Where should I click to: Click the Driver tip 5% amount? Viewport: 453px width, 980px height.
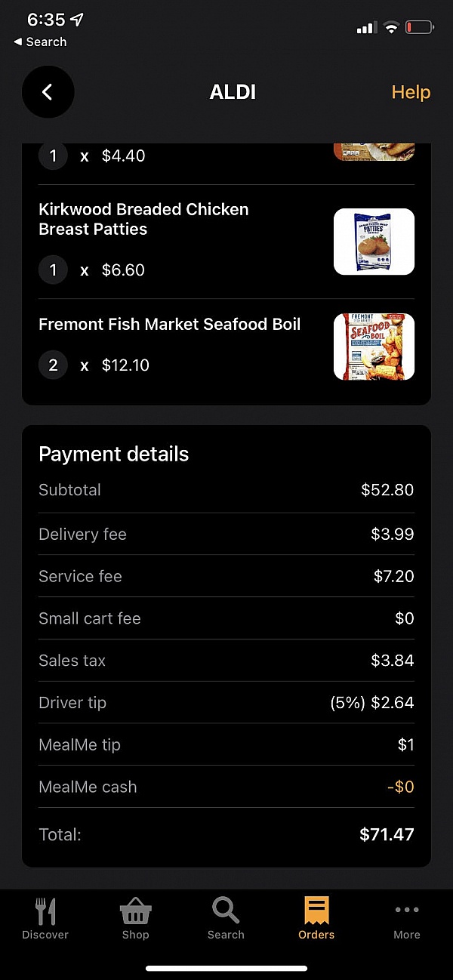click(371, 702)
